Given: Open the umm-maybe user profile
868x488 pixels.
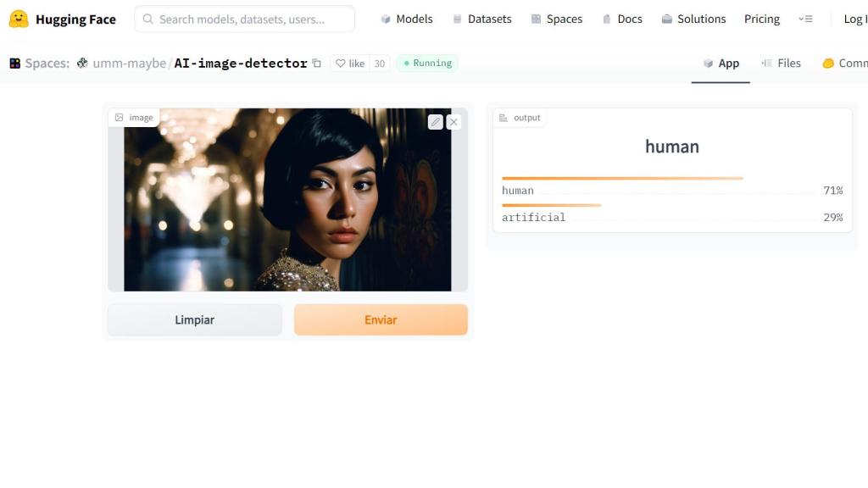Looking at the screenshot, I should pos(130,63).
